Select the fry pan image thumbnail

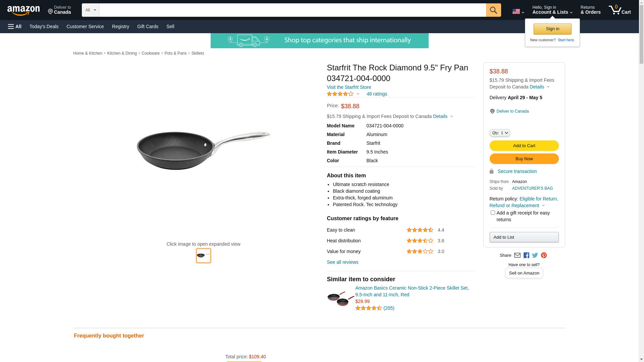coord(204,256)
